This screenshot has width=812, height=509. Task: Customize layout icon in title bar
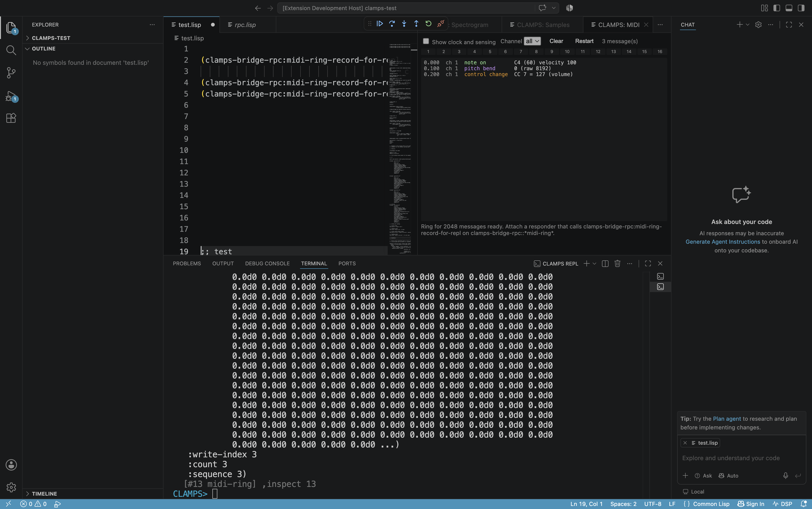pos(764,8)
